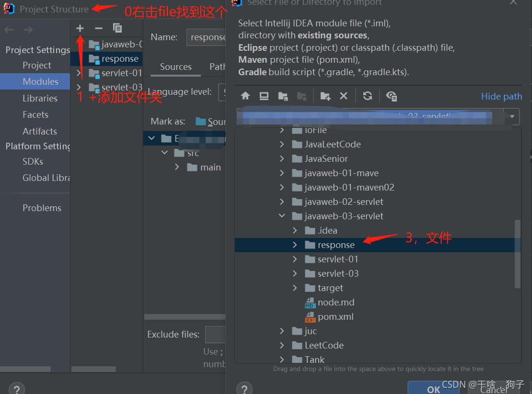Click the delete X icon in chooser toolbar
The width and height of the screenshot is (532, 394).
click(344, 96)
